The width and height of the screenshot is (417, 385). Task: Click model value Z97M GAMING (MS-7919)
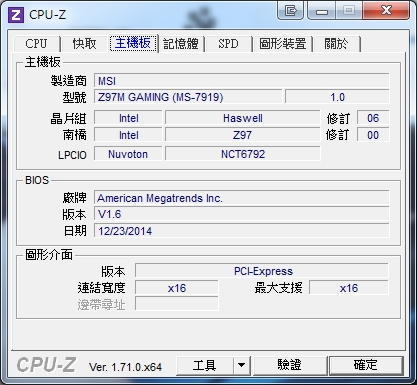coord(188,97)
